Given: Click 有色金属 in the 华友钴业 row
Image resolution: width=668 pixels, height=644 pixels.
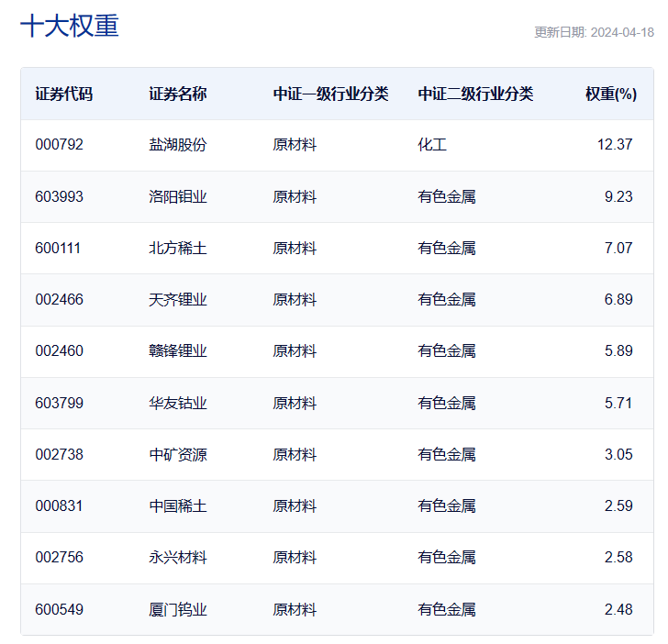Looking at the screenshot, I should [x=447, y=403].
